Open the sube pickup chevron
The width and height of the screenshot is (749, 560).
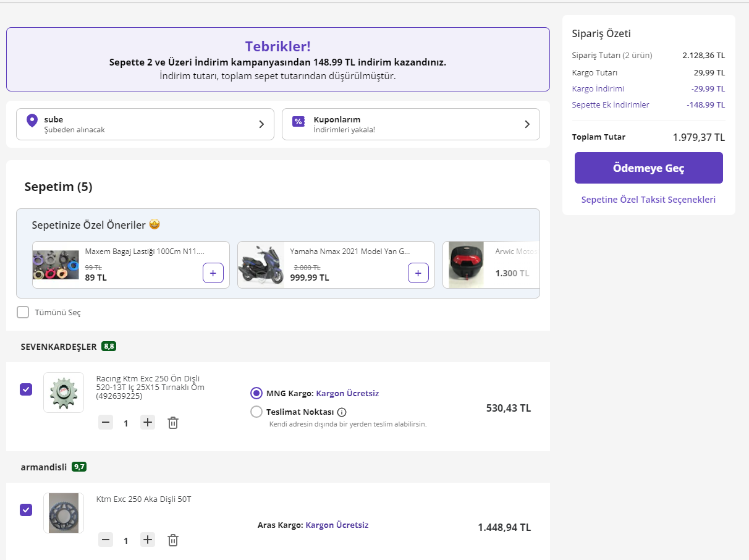[261, 124]
